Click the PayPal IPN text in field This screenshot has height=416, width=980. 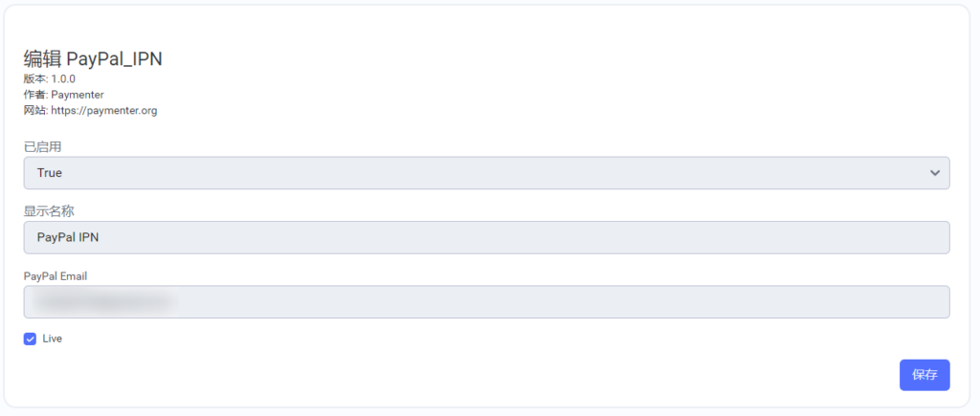pyautogui.click(x=68, y=238)
